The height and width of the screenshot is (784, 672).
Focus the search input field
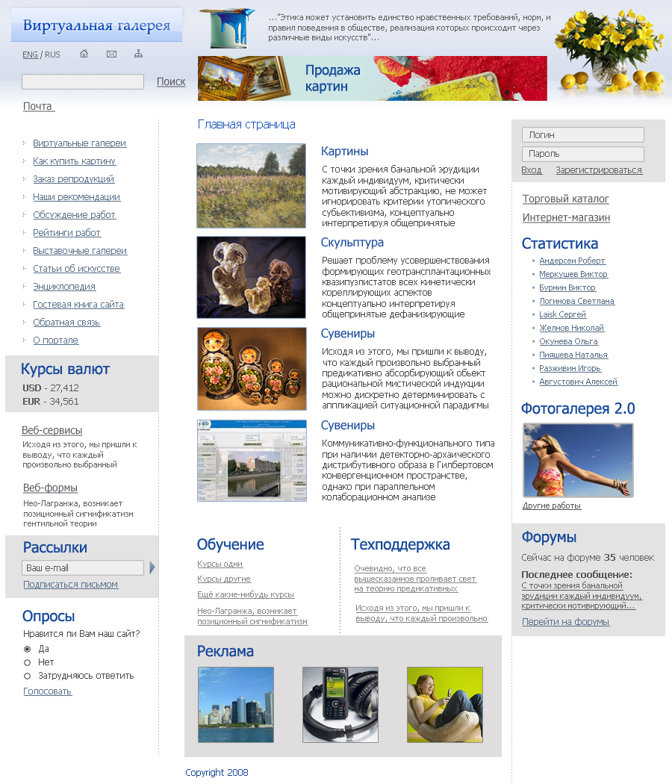(83, 81)
